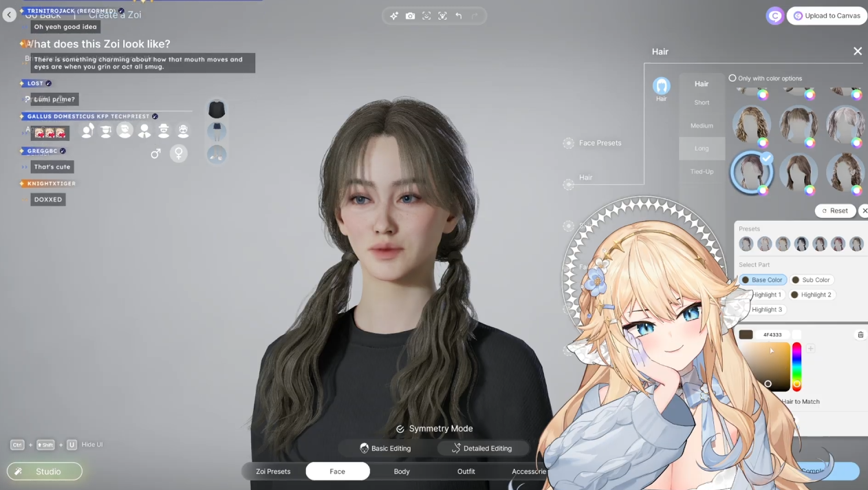Screen dimensions: 868x490
Task: Select Base Color hair part
Action: [763, 280]
